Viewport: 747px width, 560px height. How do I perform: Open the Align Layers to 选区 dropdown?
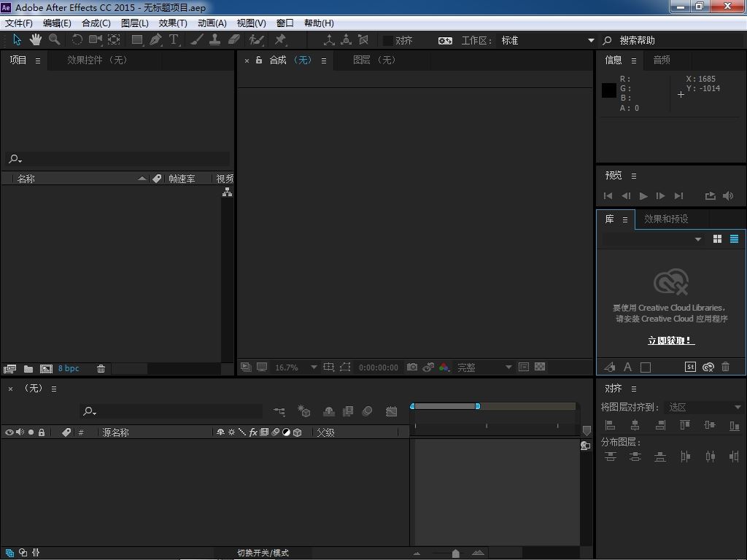pyautogui.click(x=704, y=407)
